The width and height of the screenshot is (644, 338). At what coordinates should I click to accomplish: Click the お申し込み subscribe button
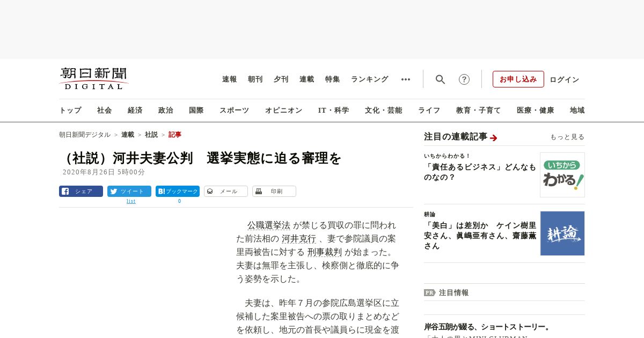click(518, 79)
